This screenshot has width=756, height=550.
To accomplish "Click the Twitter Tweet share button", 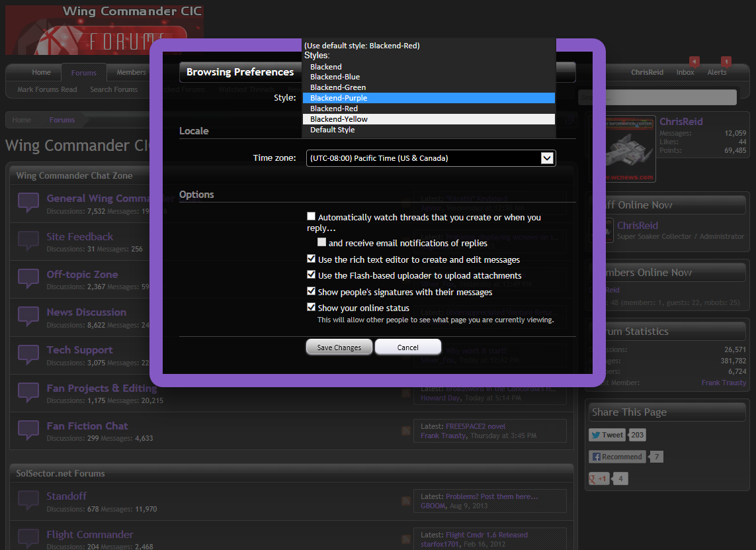I will pos(607,435).
